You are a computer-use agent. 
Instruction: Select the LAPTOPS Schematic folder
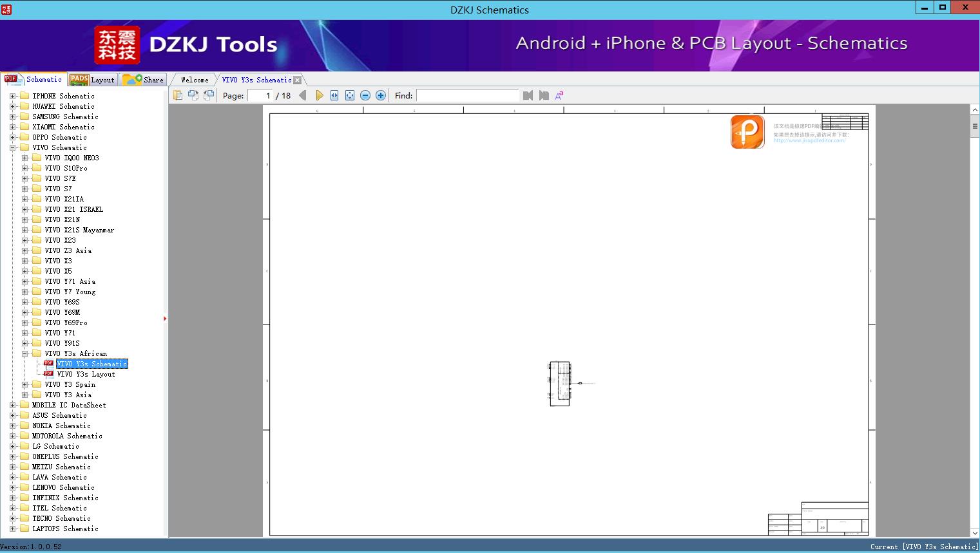pos(65,529)
